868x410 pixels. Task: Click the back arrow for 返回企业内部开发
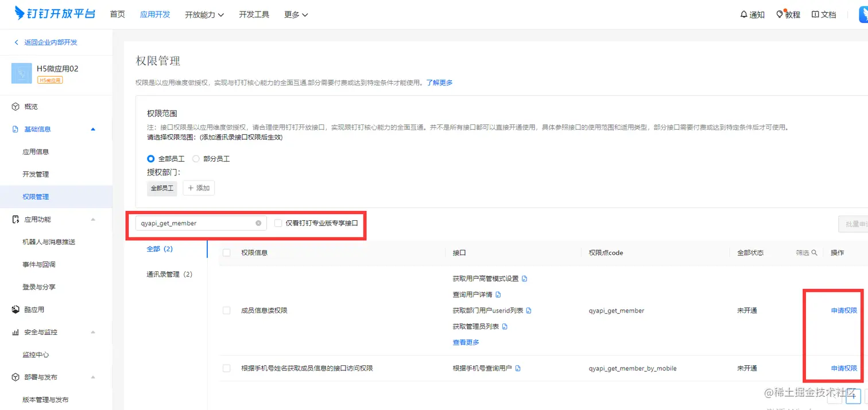point(16,42)
